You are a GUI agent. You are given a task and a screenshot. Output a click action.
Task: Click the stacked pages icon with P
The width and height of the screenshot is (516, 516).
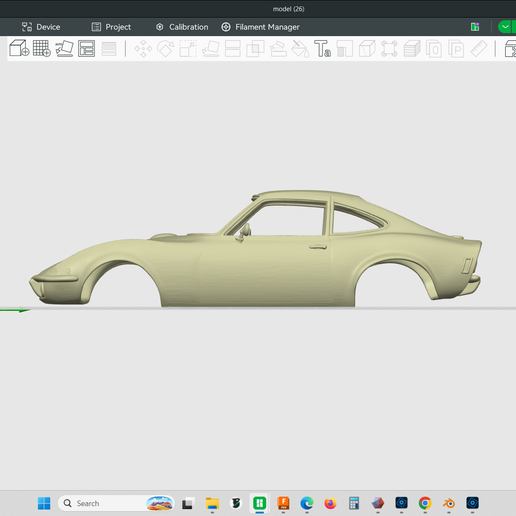[456, 49]
